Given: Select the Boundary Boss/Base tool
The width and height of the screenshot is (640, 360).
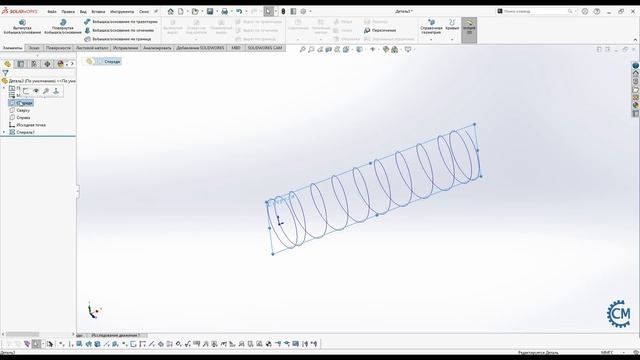Looking at the screenshot, I should 118,39.
